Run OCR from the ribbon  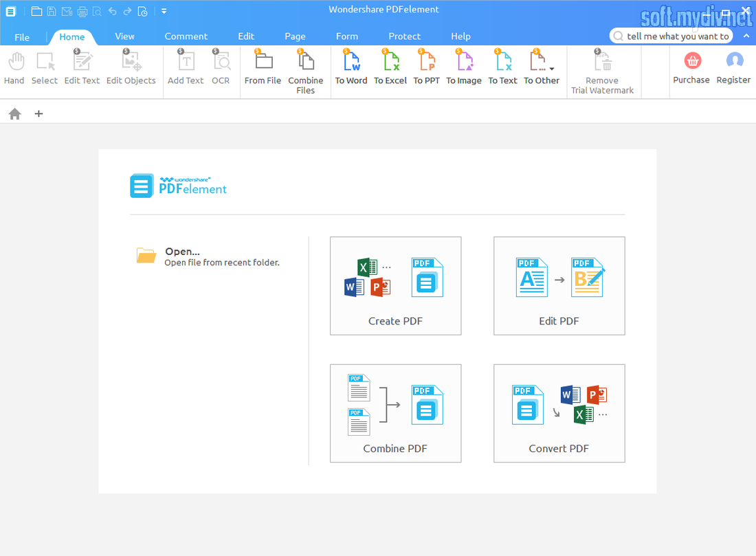pyautogui.click(x=221, y=68)
